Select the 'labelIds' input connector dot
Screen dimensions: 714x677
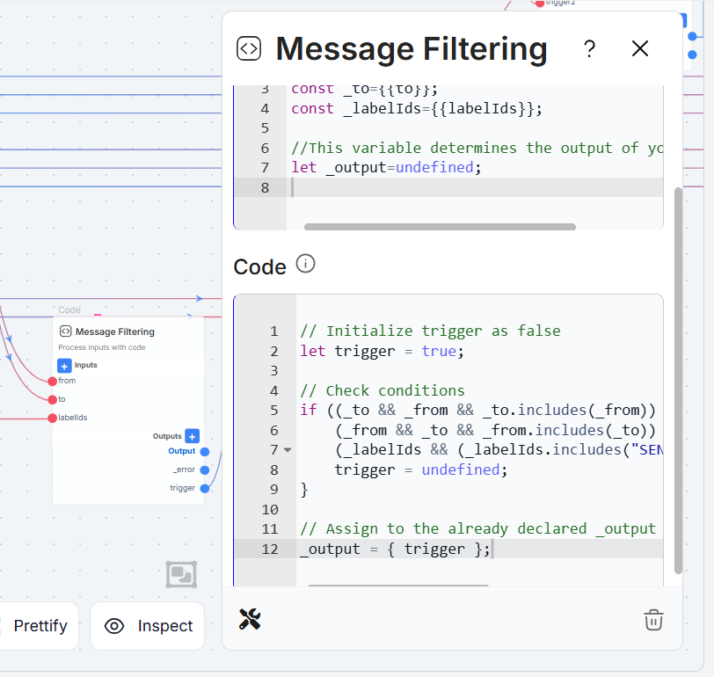click(x=52, y=418)
